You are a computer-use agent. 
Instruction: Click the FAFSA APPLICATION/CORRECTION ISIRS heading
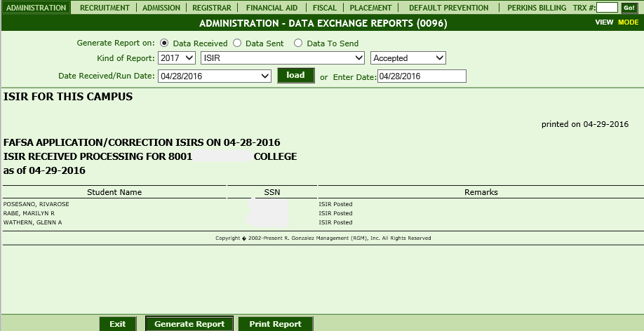point(142,142)
